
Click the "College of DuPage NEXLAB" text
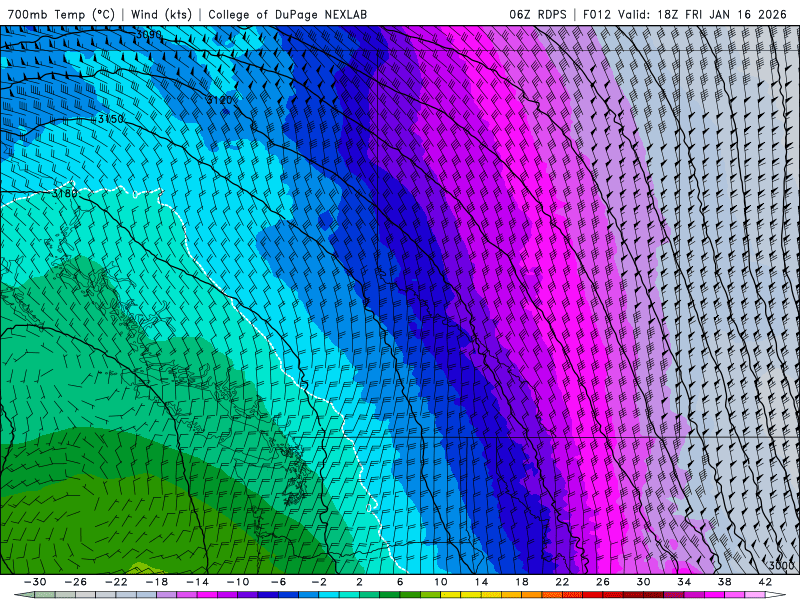287,14
